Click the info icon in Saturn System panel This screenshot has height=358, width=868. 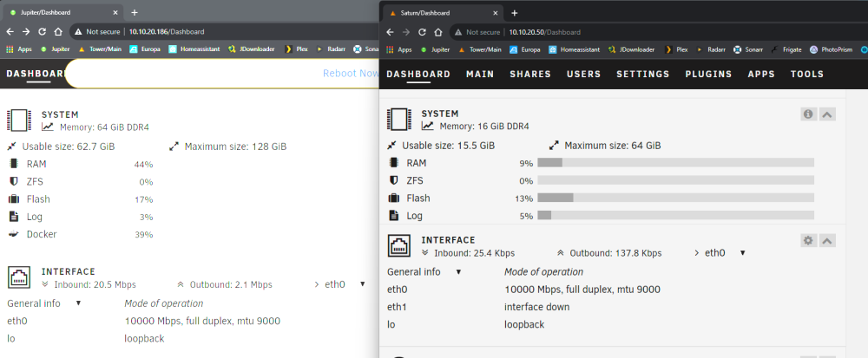809,114
